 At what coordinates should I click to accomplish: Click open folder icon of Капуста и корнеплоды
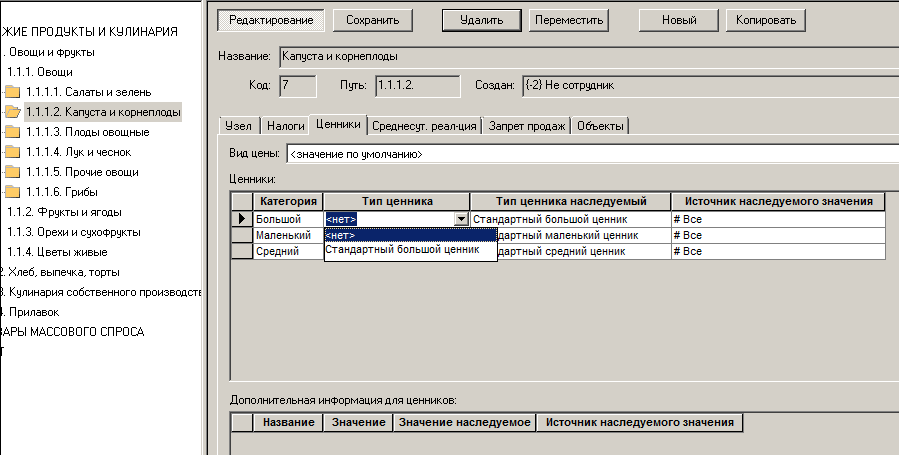point(12,112)
